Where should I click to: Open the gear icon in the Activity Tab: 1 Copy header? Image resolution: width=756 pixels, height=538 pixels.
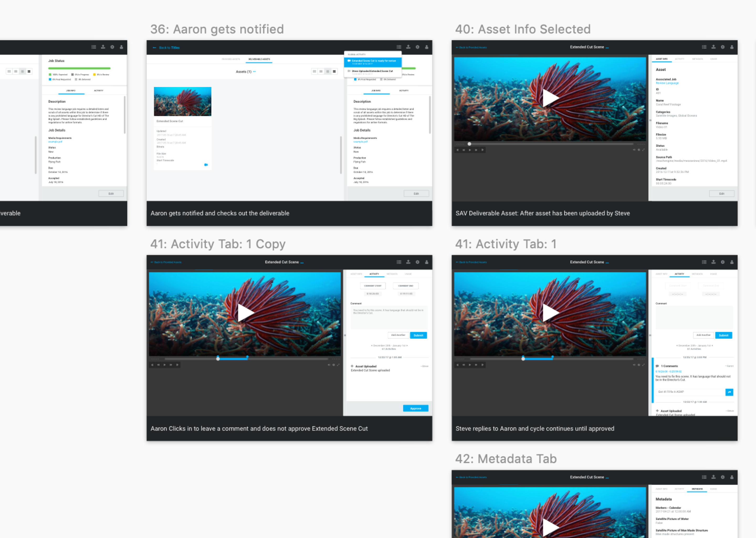point(417,262)
